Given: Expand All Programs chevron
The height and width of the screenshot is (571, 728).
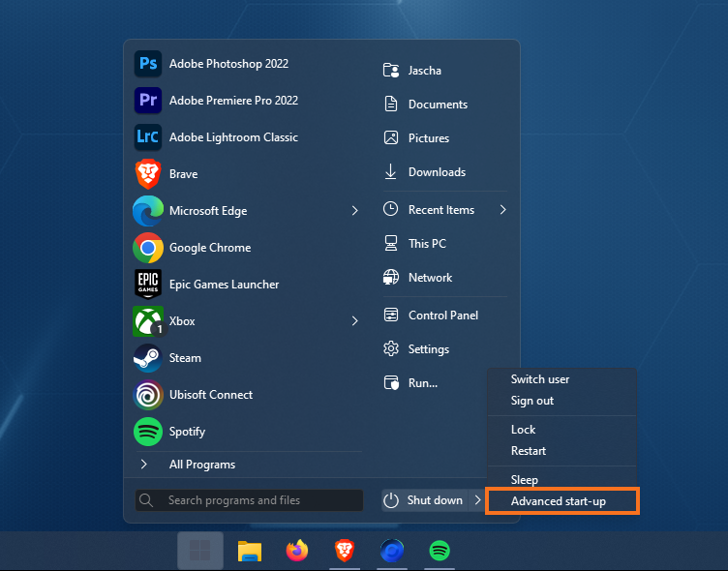Looking at the screenshot, I should coord(144,465).
